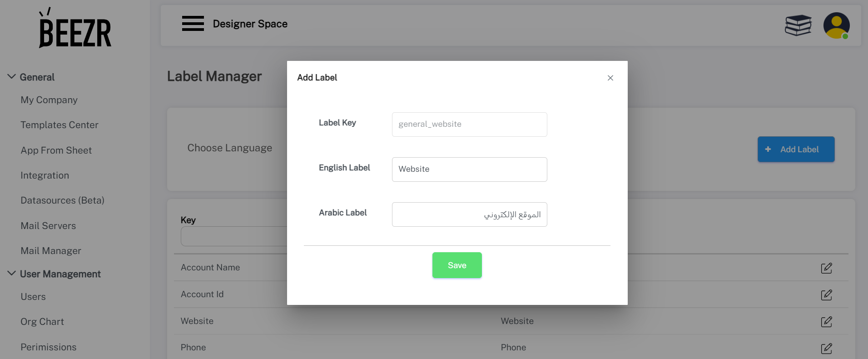
Task: Click edit icon for Account Name row
Action: (x=826, y=268)
